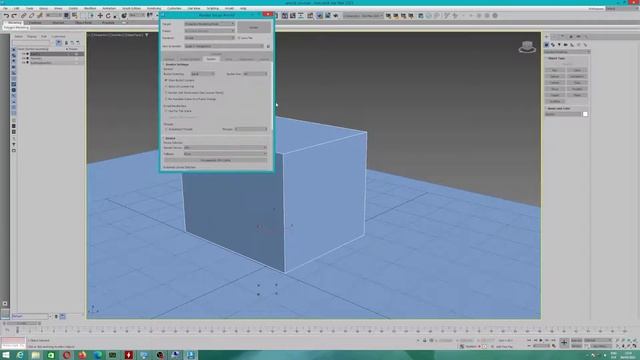The image size is (640, 360).
Task: Open the Motion tab in command panel
Action: [571, 36]
